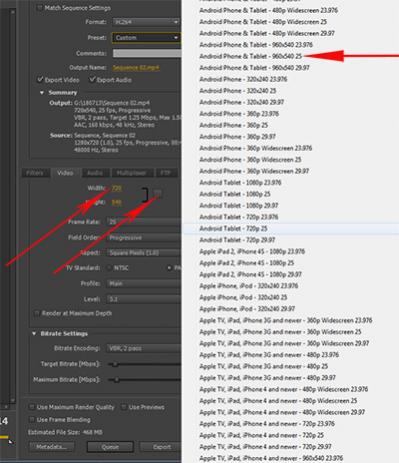
Task: Select Android Phone - 320x240 23.976 preset
Action: [243, 79]
